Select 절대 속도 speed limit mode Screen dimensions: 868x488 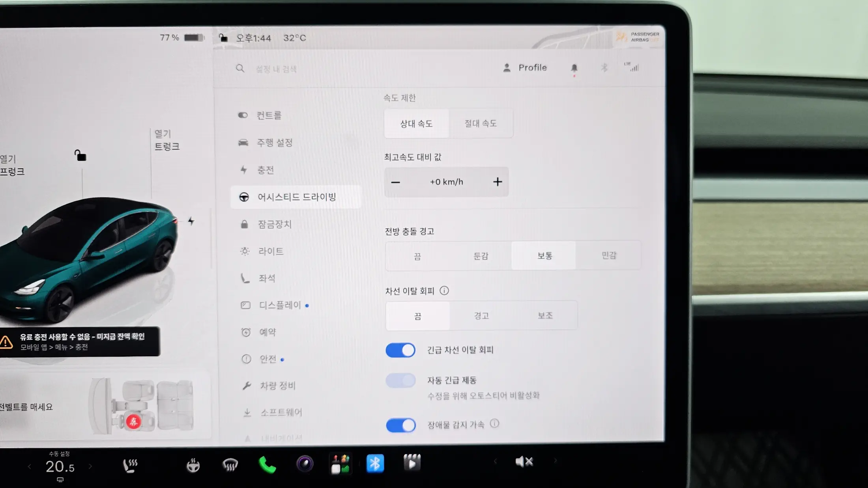click(x=481, y=124)
